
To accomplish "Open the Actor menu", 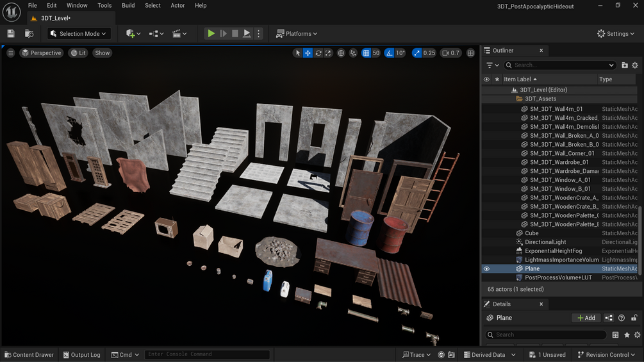I will coord(178,5).
